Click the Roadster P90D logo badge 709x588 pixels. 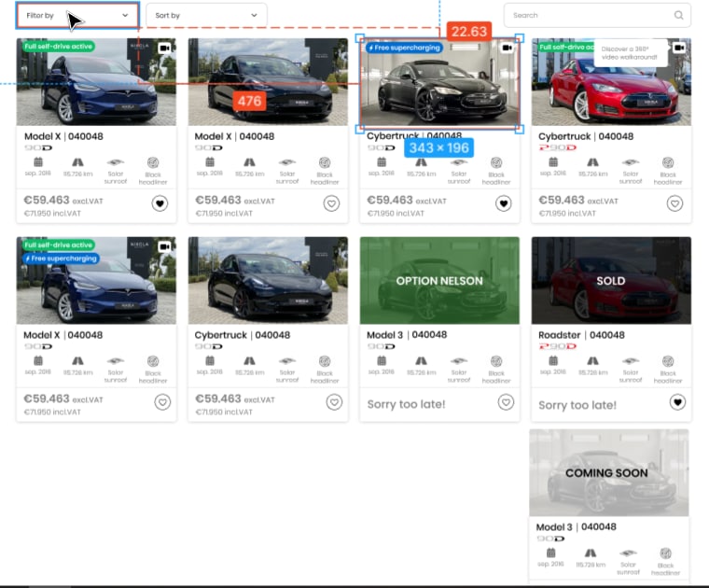558,346
